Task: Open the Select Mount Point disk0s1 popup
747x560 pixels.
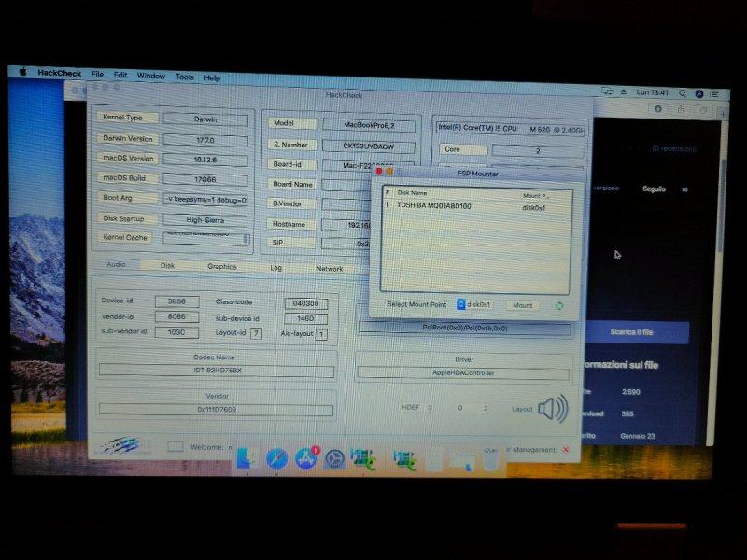Action: coord(474,304)
